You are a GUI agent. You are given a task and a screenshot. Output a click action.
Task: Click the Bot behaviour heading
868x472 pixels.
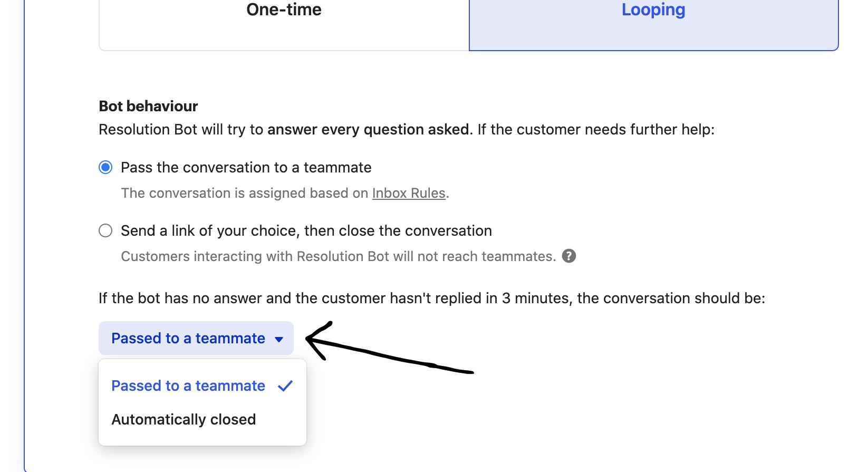pyautogui.click(x=148, y=107)
